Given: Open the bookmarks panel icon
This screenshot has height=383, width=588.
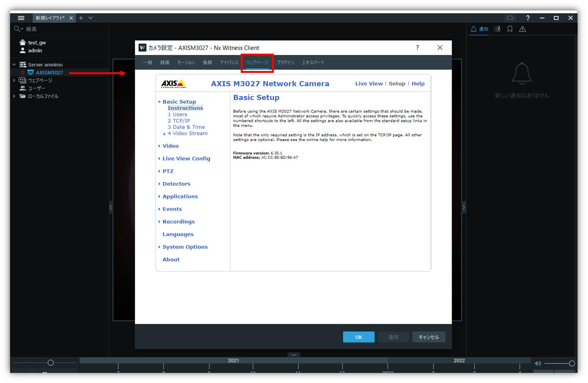Looking at the screenshot, I should [x=510, y=29].
